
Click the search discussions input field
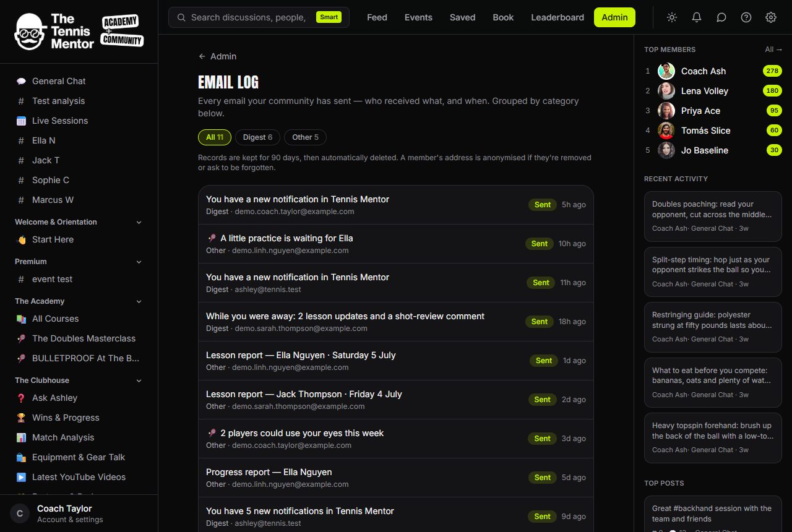(x=247, y=17)
